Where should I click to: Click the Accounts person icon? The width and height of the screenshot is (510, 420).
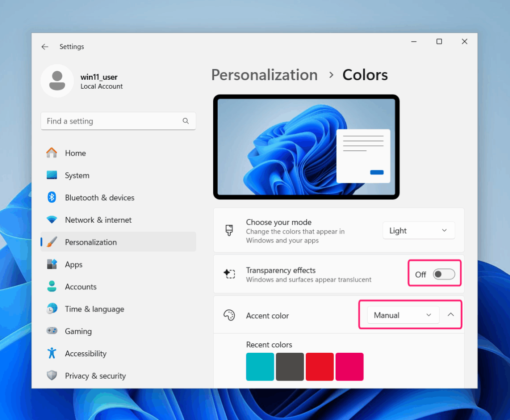(x=52, y=286)
